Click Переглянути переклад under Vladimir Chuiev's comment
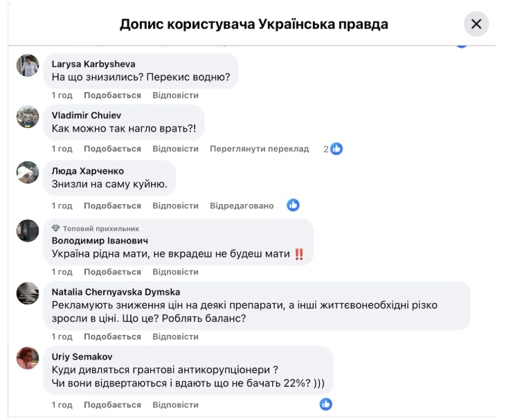This screenshot has width=511, height=420. pos(259,149)
